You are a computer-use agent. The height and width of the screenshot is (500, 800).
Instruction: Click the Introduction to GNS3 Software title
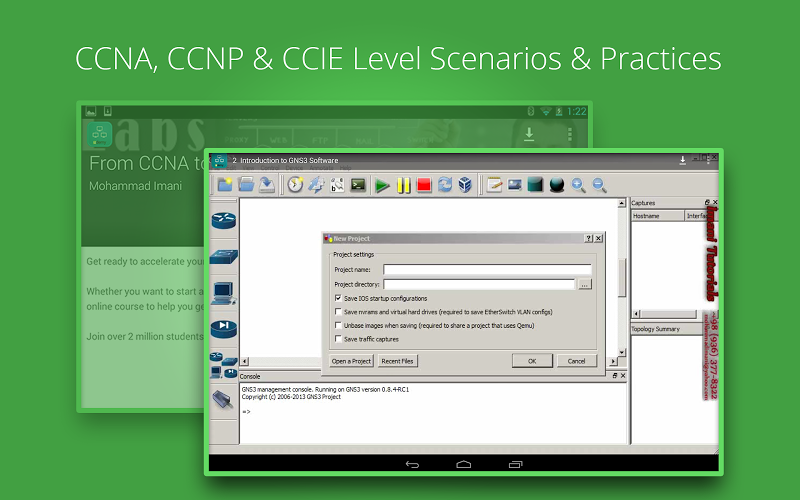(x=289, y=160)
